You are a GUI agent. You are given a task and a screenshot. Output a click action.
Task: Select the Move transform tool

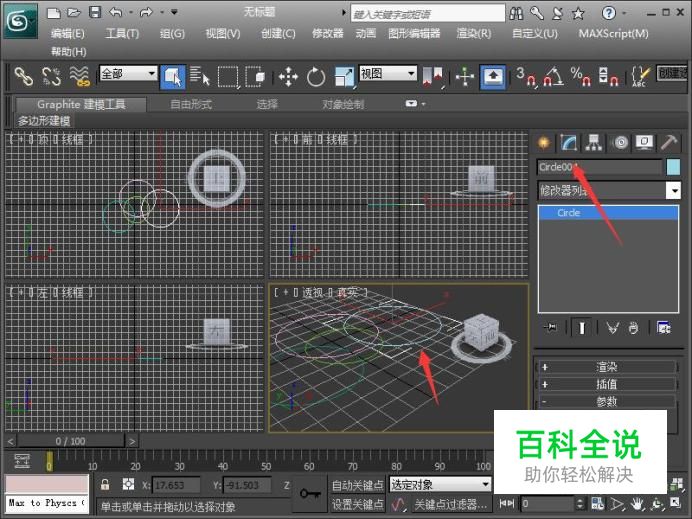point(288,77)
